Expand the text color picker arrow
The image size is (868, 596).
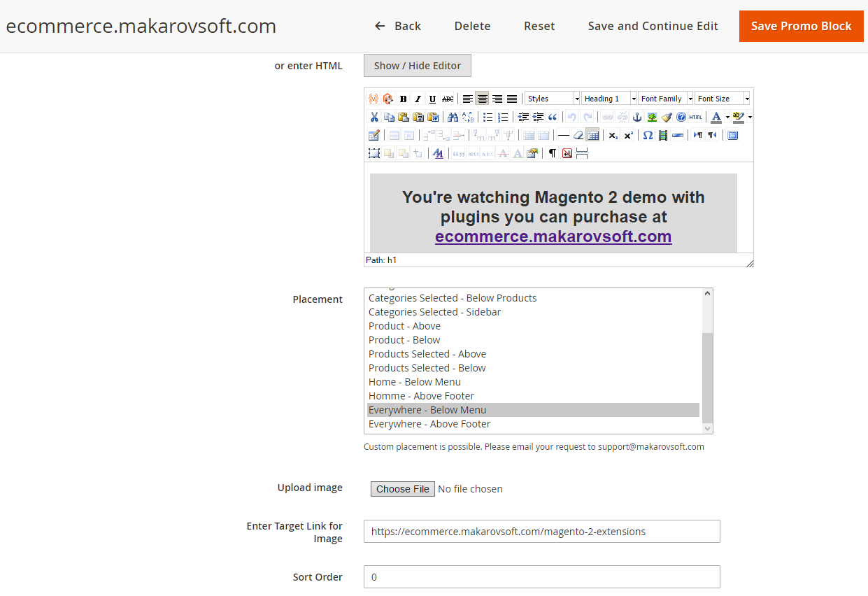(727, 117)
